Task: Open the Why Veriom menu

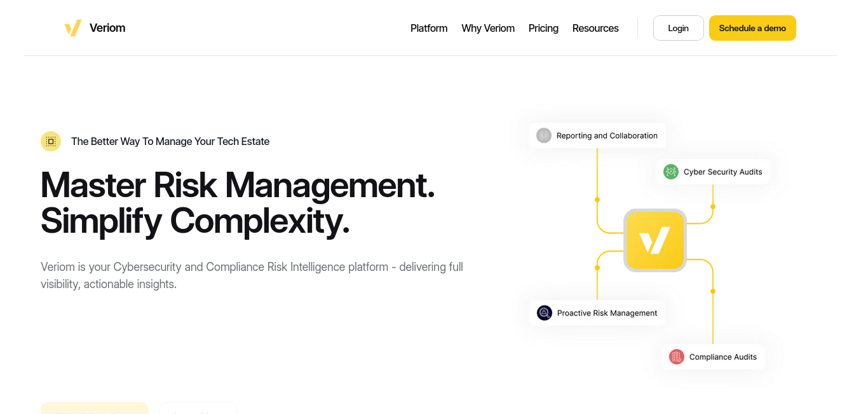Action: point(488,28)
